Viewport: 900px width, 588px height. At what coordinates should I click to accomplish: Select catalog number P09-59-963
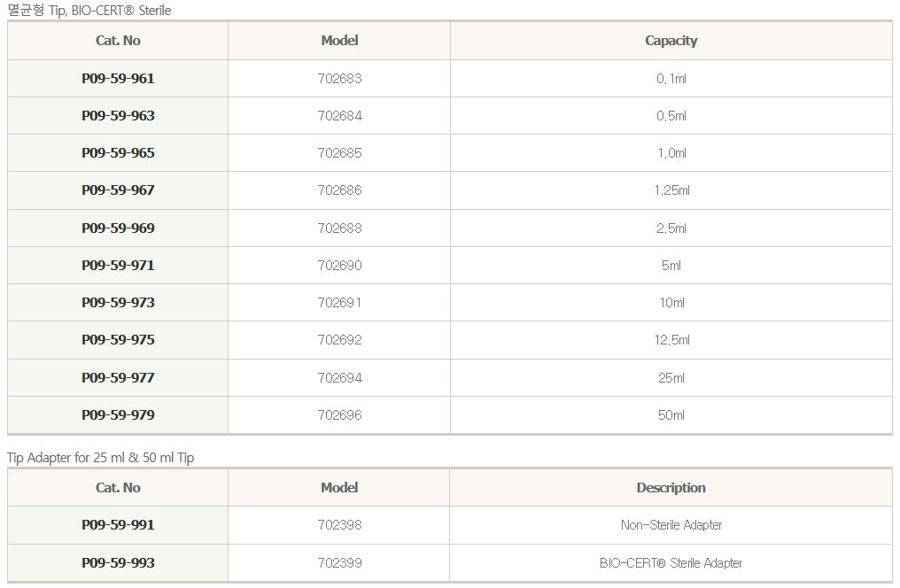tap(118, 116)
